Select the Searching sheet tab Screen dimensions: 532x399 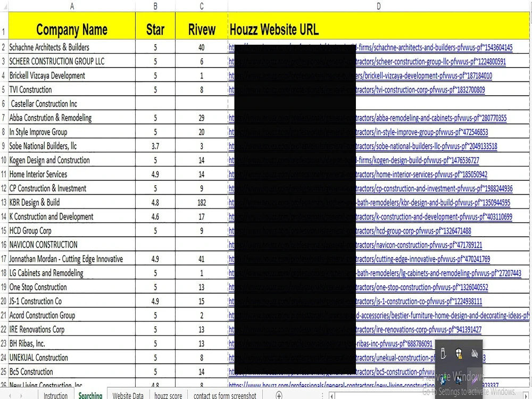pyautogui.click(x=90, y=395)
